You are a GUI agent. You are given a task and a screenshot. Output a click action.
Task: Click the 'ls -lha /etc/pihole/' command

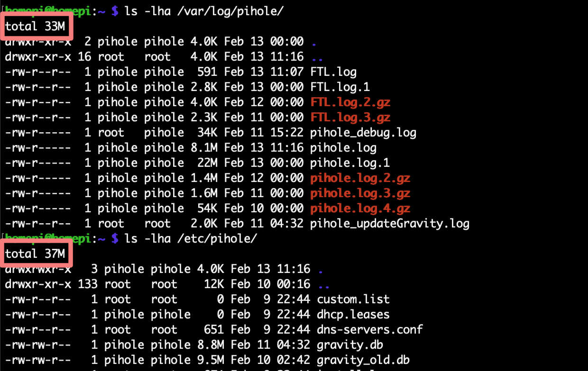[191, 239]
